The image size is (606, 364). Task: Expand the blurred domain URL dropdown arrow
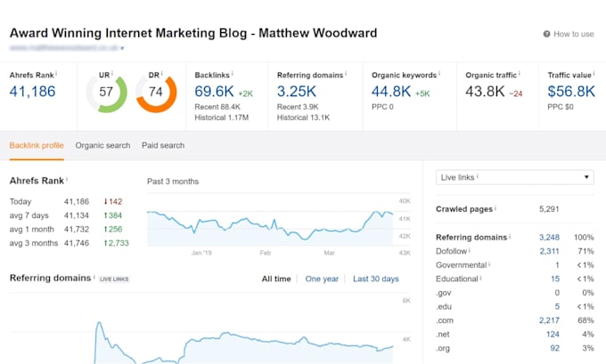point(122,48)
